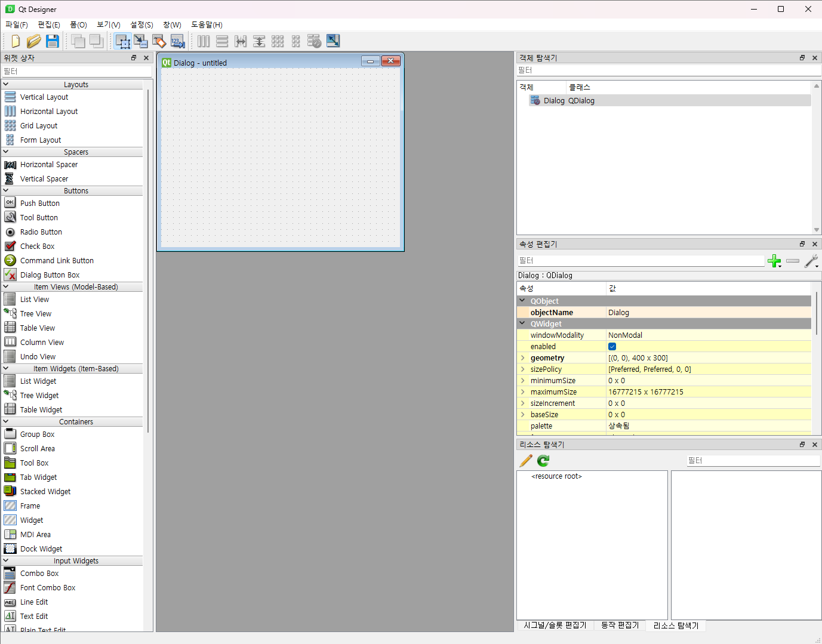
Task: Float the resource browser panel
Action: tap(802, 445)
